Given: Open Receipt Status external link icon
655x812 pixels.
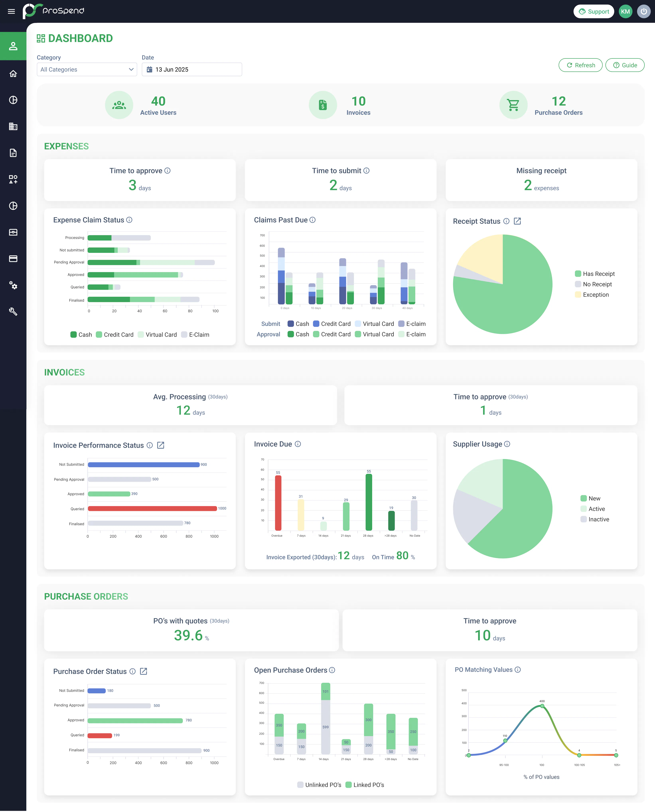Looking at the screenshot, I should coord(517,221).
